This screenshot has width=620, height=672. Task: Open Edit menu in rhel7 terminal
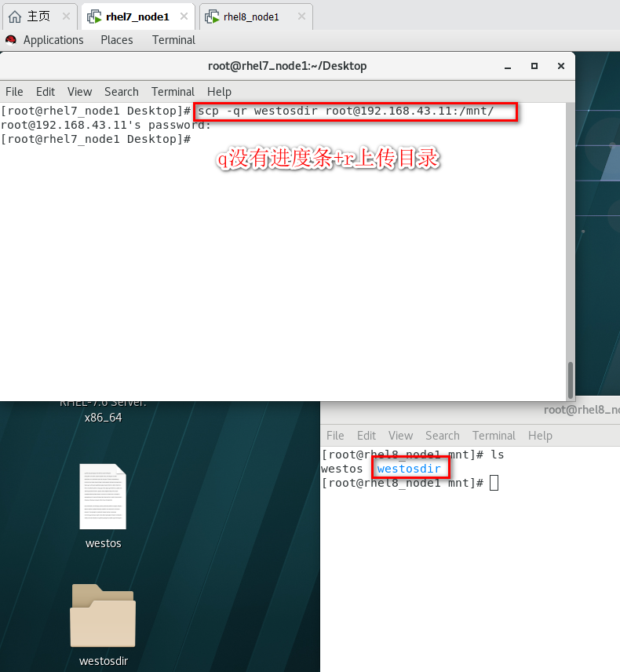tap(46, 92)
